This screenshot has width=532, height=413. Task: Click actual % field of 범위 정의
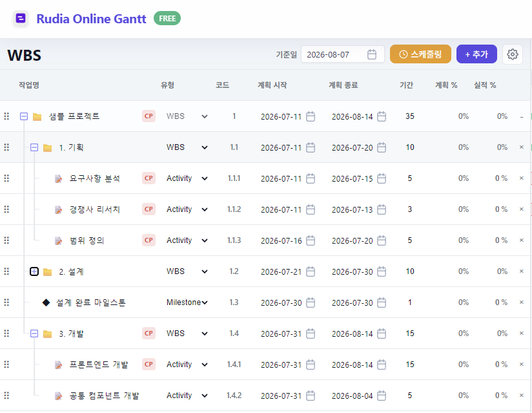coord(500,240)
